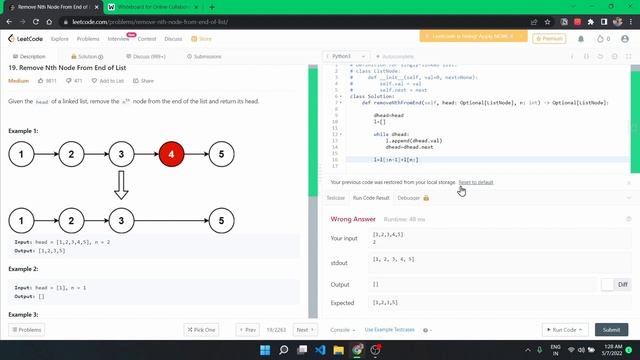Fold the class Solution code line
Screen dimensions: 640x360
coord(341,96)
